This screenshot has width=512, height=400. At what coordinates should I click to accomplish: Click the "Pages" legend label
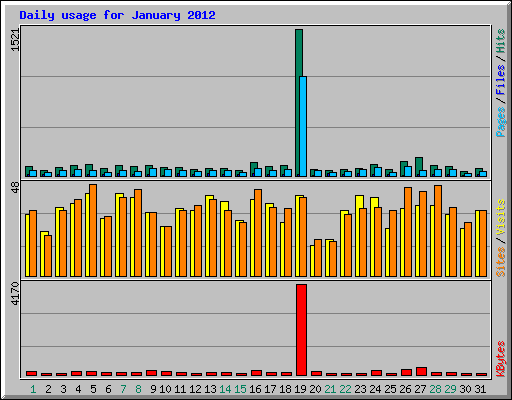pos(500,122)
